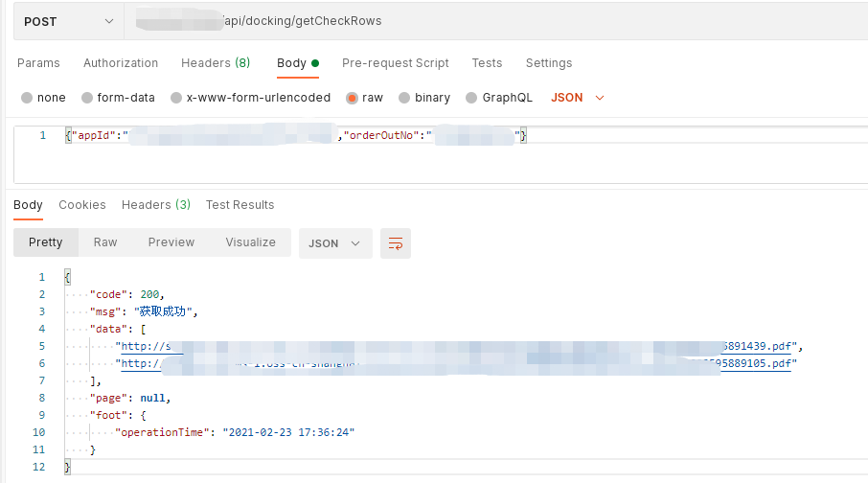
Task: Open the request Headers (8) tab
Action: pyautogui.click(x=216, y=63)
